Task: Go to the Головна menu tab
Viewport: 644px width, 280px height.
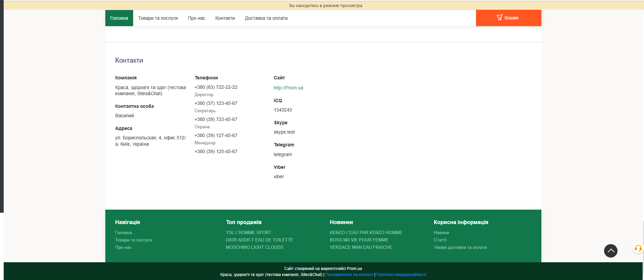Action: point(119,18)
